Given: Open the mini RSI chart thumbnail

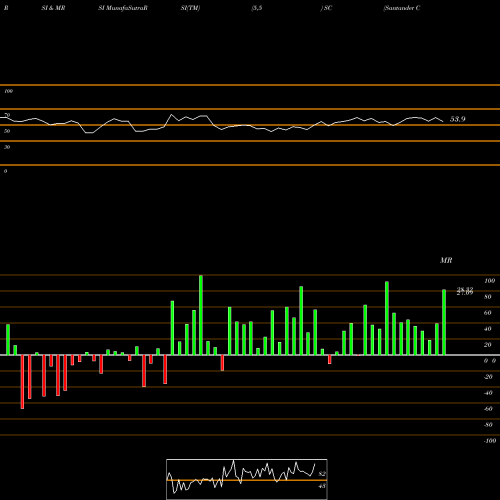Looking at the screenshot, I should 247,479.
